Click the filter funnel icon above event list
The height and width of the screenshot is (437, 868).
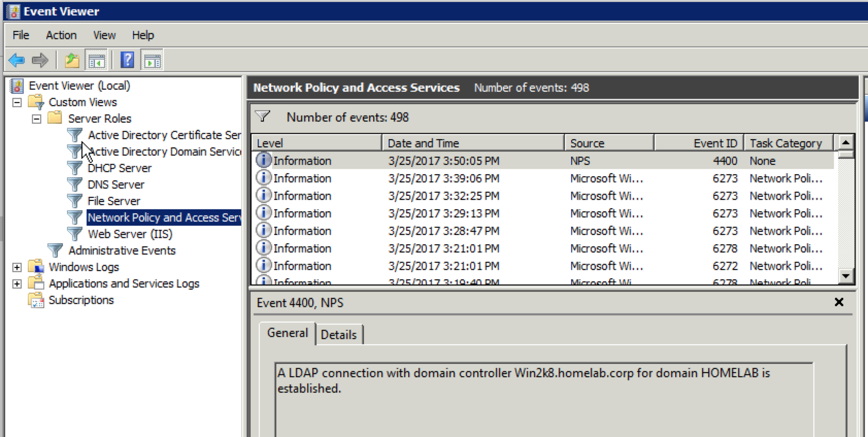tap(263, 116)
